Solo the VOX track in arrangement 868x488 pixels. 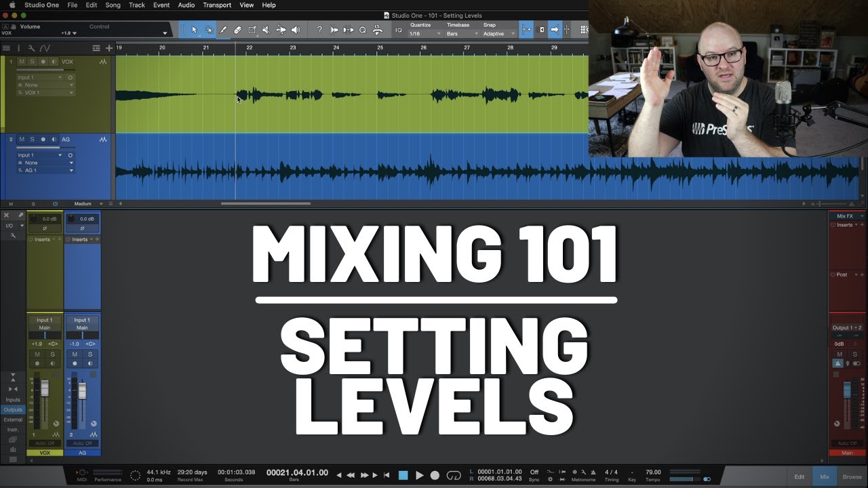[x=32, y=62]
